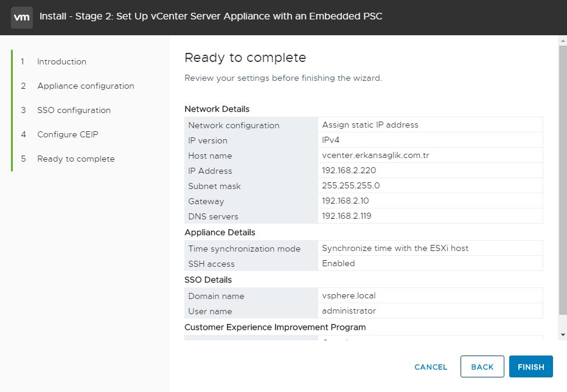This screenshot has width=567, height=392.
Task: Click the IPv4 value cell
Action: 430,140
